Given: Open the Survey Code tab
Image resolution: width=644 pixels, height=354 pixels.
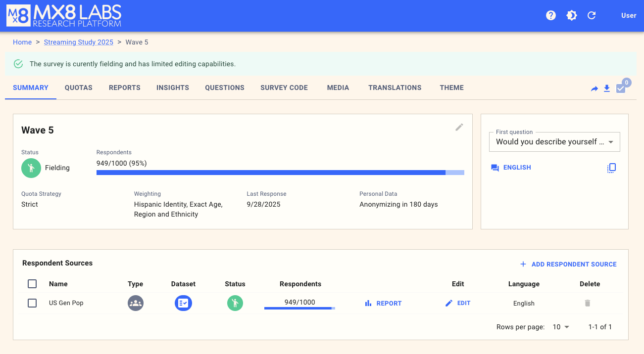Looking at the screenshot, I should click(x=284, y=88).
